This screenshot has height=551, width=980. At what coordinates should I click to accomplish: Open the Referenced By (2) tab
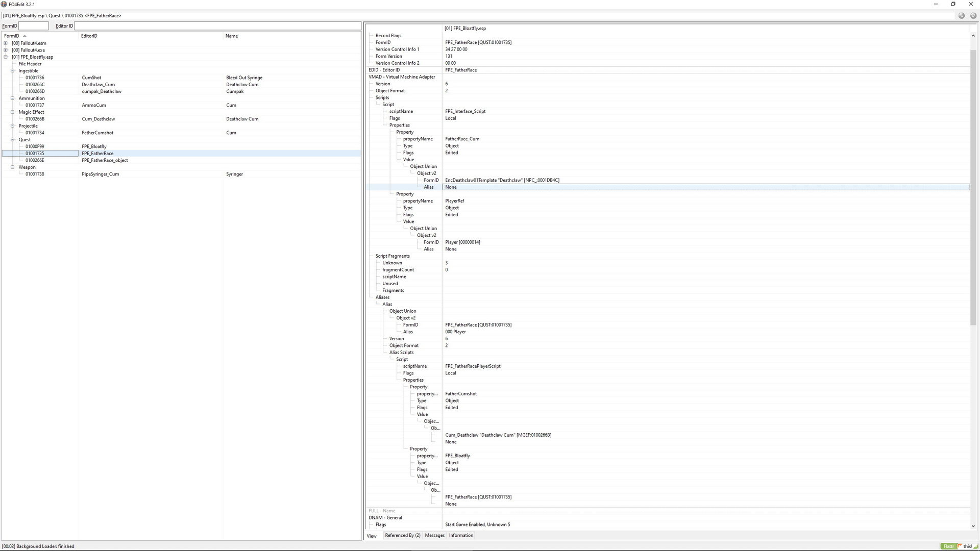click(x=403, y=535)
